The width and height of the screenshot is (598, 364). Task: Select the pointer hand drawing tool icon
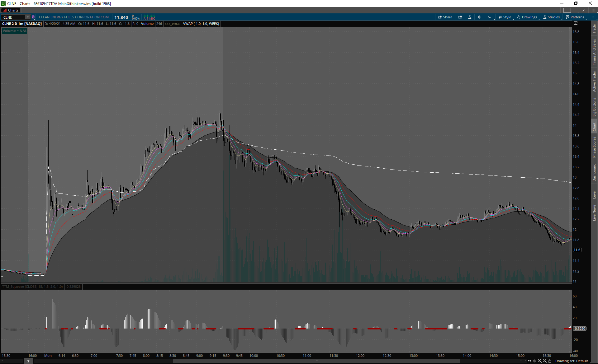[x=550, y=361]
